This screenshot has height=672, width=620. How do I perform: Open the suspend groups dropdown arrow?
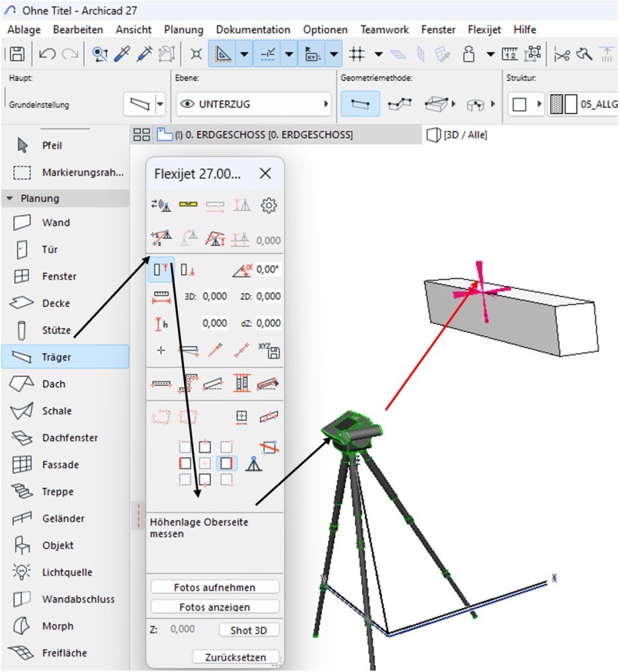(490, 54)
